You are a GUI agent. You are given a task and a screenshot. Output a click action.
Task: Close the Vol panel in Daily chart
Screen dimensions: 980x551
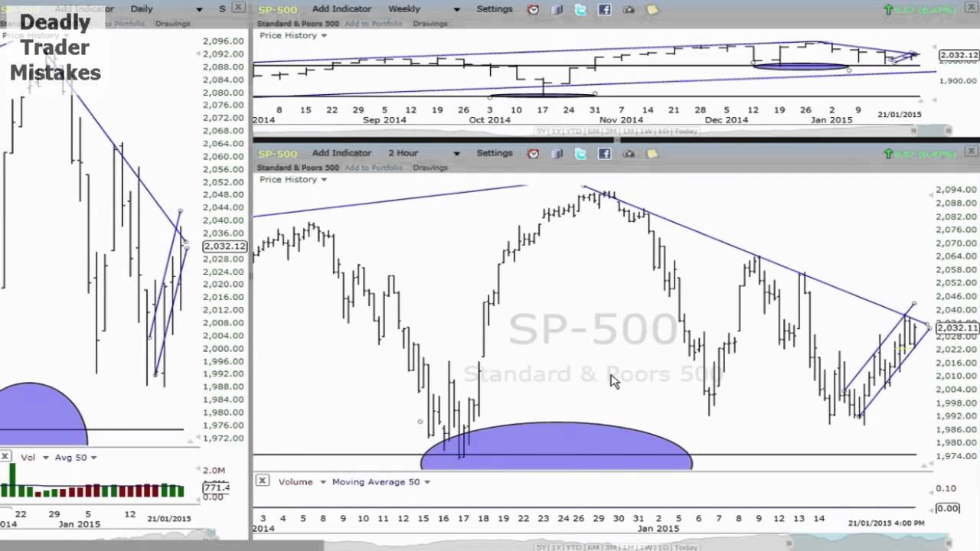5,456
